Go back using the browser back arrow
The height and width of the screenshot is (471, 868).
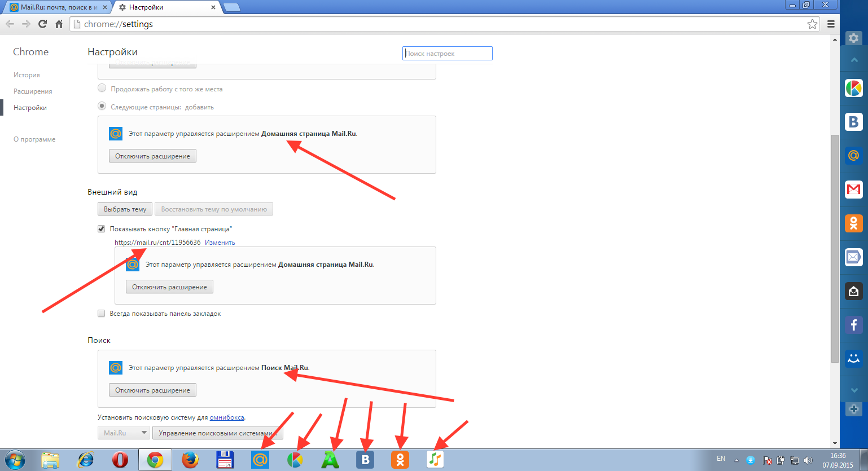(10, 24)
